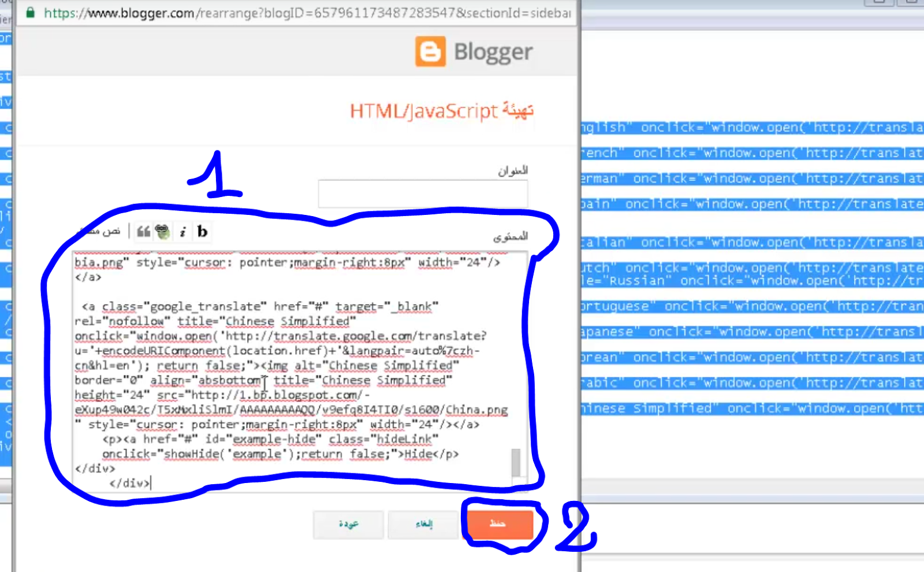Click the 'example-hide' id text in code
Screen dimensions: 924x572
(273, 439)
